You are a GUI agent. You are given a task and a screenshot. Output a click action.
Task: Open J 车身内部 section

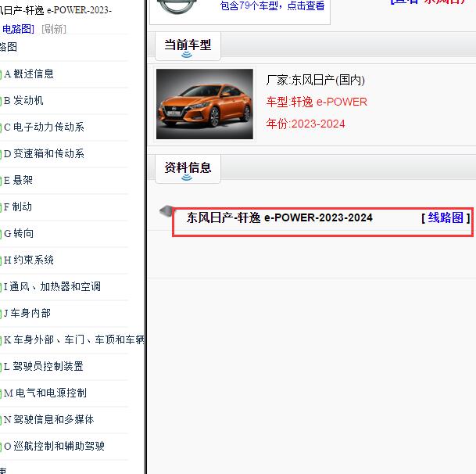click(x=27, y=314)
